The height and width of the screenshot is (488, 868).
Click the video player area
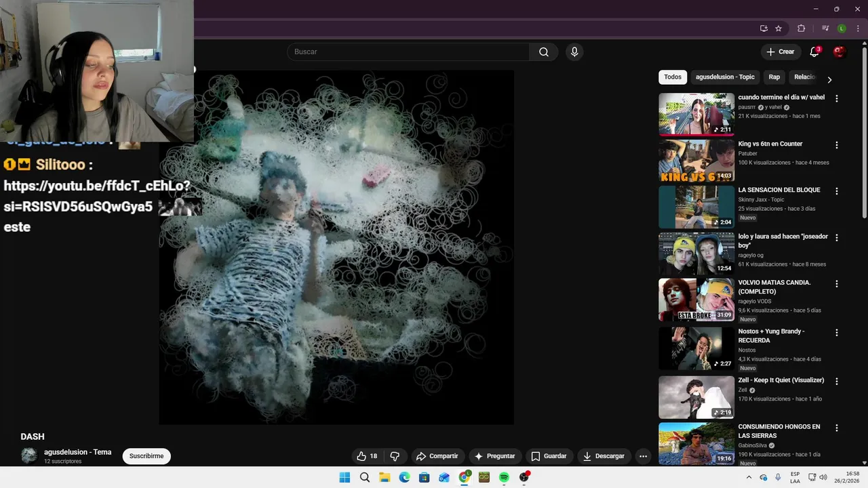click(x=336, y=247)
